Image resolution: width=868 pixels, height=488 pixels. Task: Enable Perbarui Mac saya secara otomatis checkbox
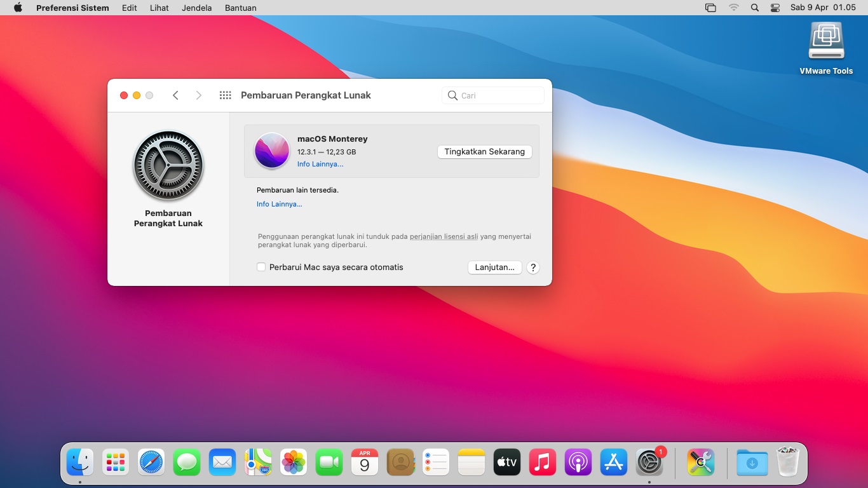coord(261,267)
